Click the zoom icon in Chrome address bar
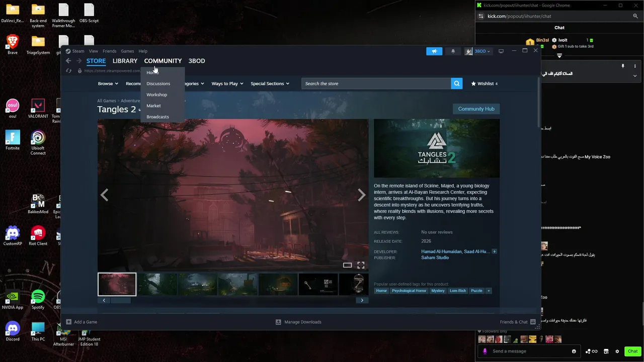Image resolution: width=644 pixels, height=362 pixels. (635, 16)
